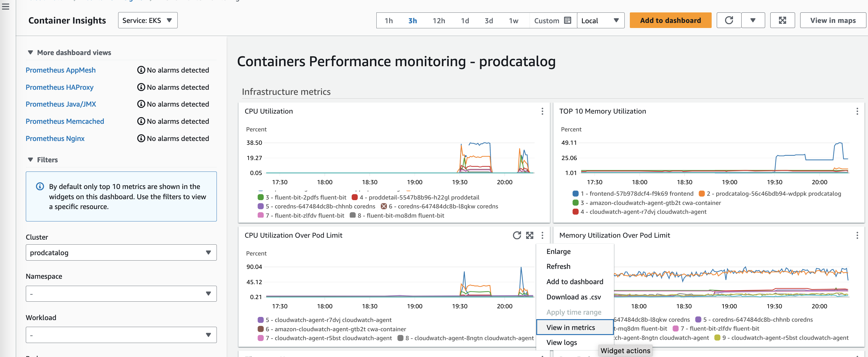Collapse the Filters section
The width and height of the screenshot is (868, 357).
point(30,160)
